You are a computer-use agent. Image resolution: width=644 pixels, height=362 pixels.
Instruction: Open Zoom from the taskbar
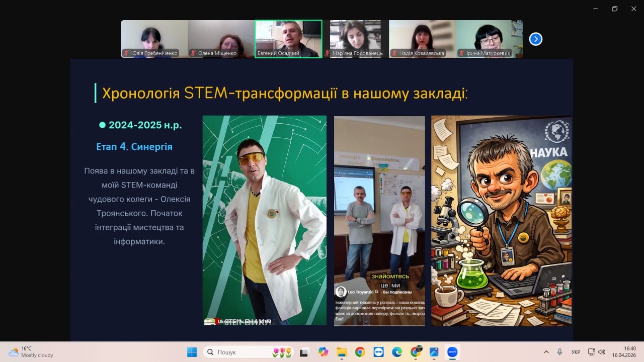(452, 352)
